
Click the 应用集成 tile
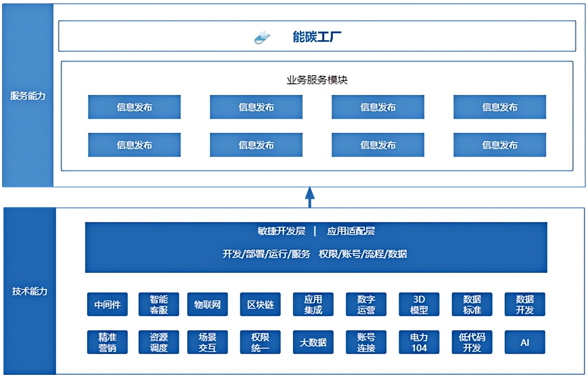(313, 305)
